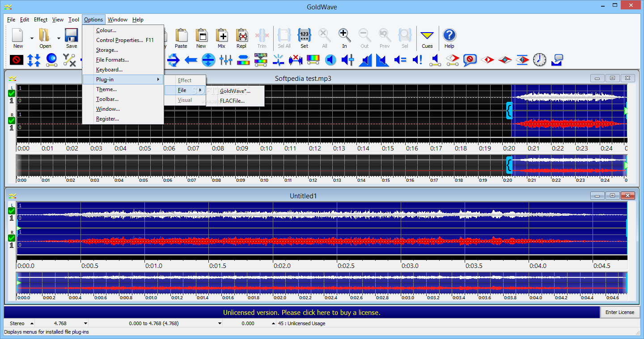Open the Tool menu

click(x=74, y=20)
